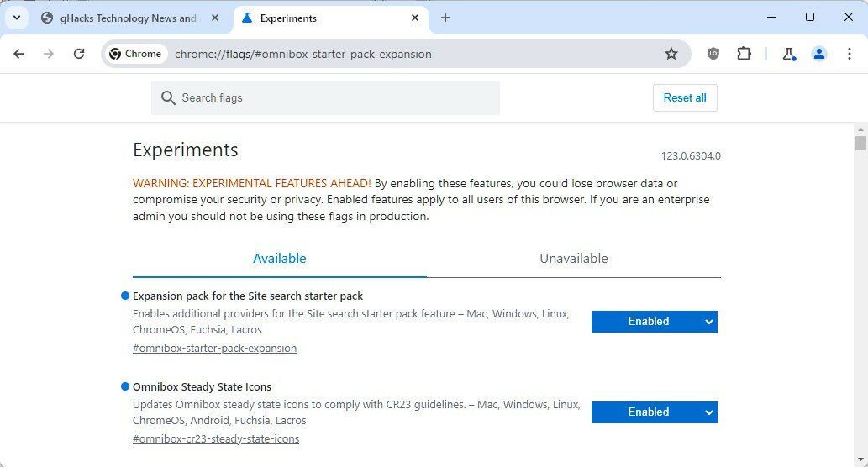
Task: Go back using the back arrow
Action: click(18, 54)
